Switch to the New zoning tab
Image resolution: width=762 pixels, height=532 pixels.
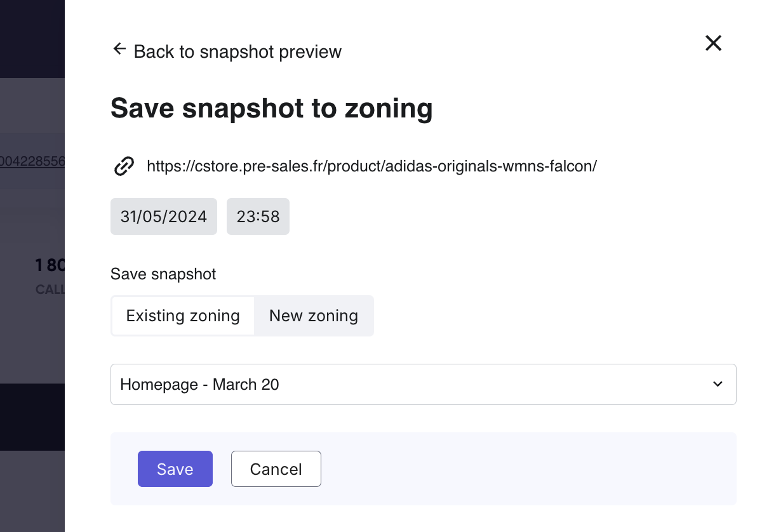(314, 316)
